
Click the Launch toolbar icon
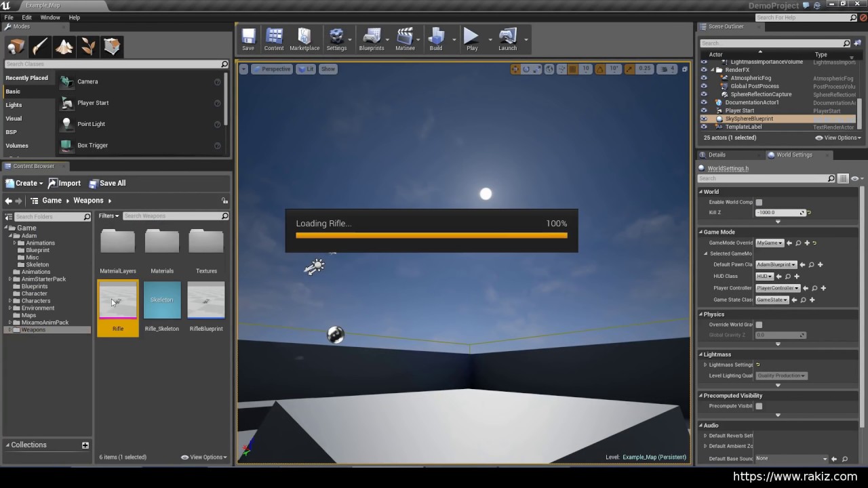[508, 39]
